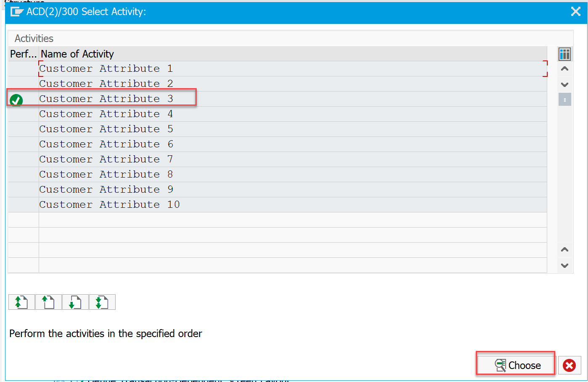
Task: Click the bottom scroll down chevron
Action: (564, 265)
